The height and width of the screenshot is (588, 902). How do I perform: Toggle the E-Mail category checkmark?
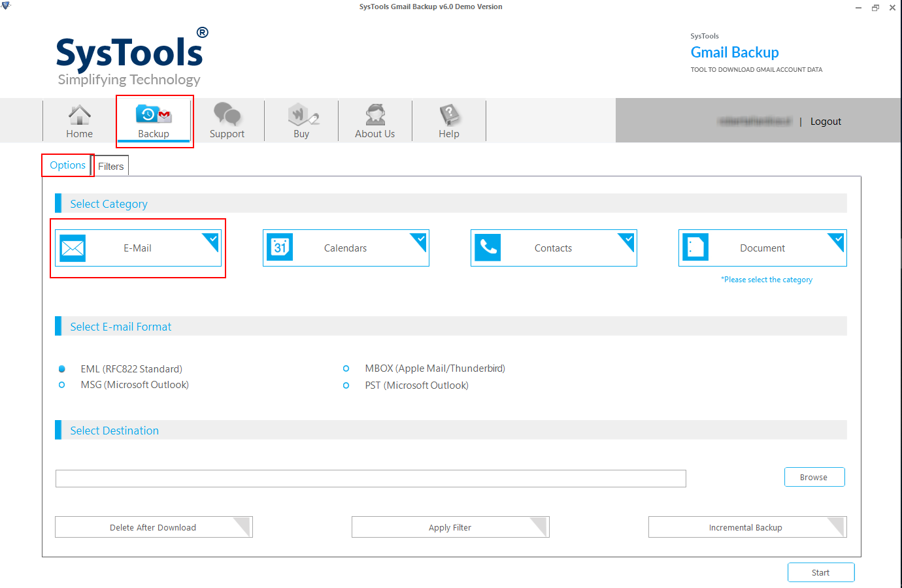click(212, 240)
